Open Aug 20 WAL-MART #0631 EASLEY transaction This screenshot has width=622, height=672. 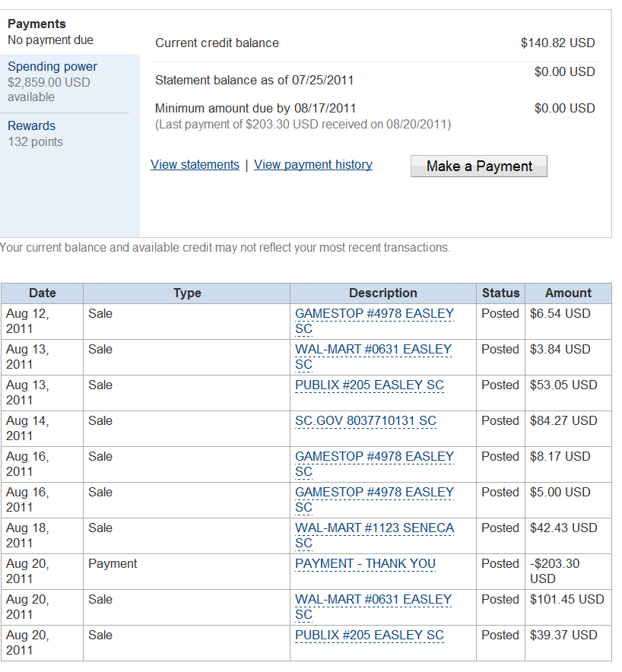click(373, 607)
